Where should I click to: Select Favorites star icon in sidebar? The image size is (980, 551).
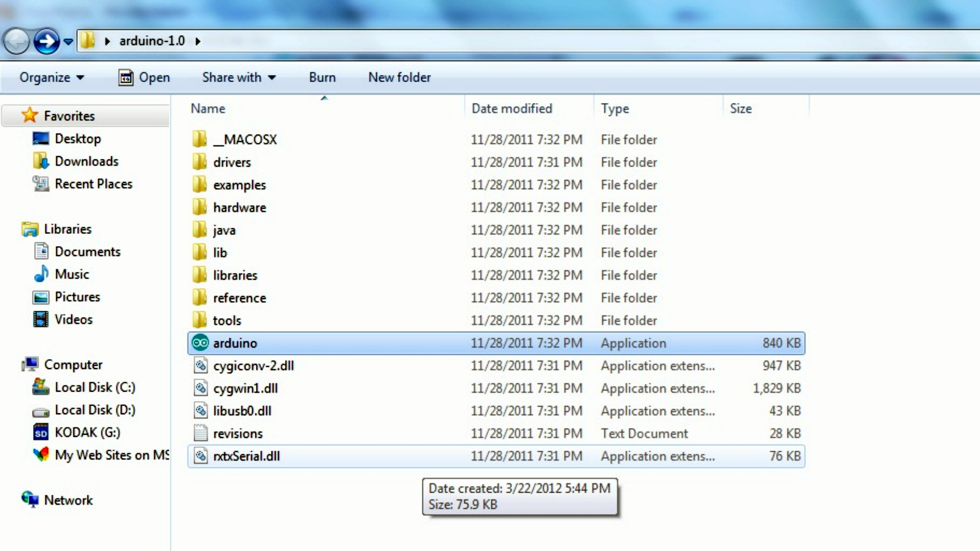[29, 115]
